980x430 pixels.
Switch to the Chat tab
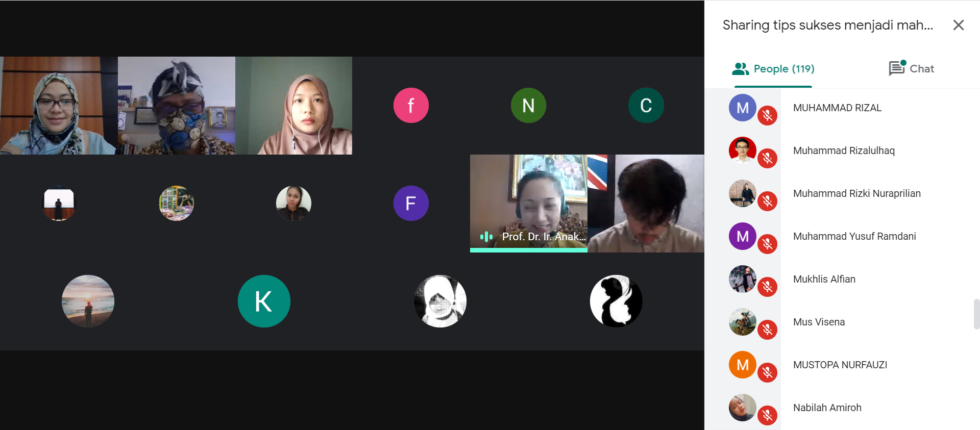911,69
